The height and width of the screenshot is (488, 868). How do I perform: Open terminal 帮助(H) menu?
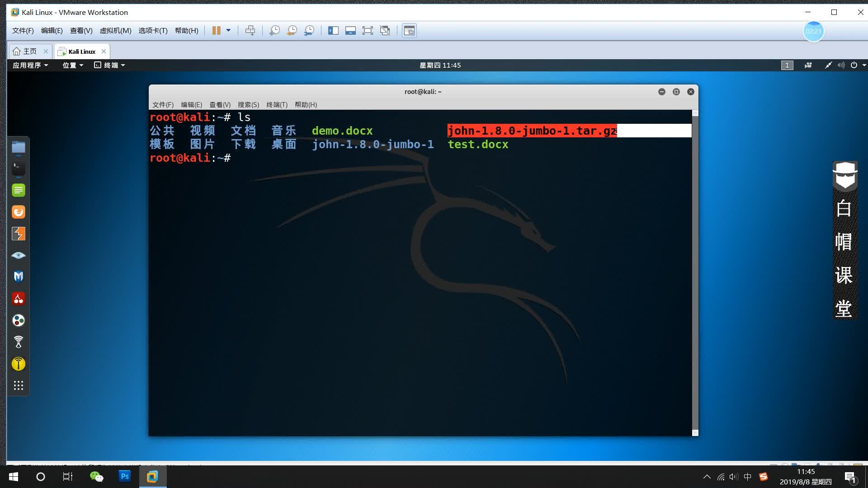point(306,104)
